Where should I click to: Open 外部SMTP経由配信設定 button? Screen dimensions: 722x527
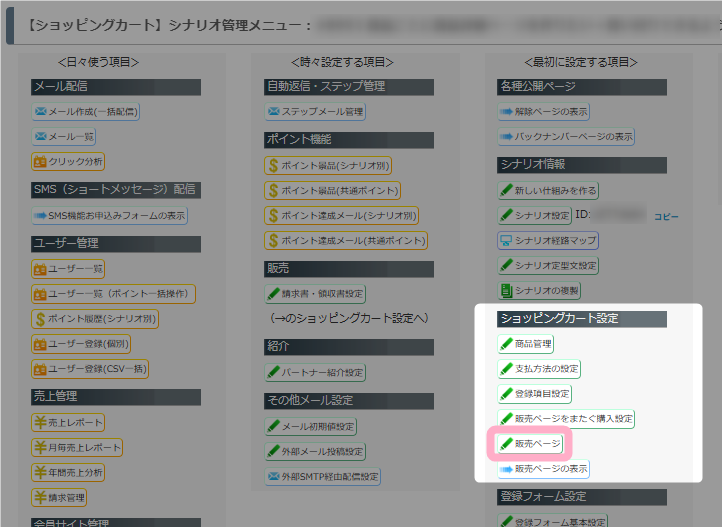(x=322, y=476)
